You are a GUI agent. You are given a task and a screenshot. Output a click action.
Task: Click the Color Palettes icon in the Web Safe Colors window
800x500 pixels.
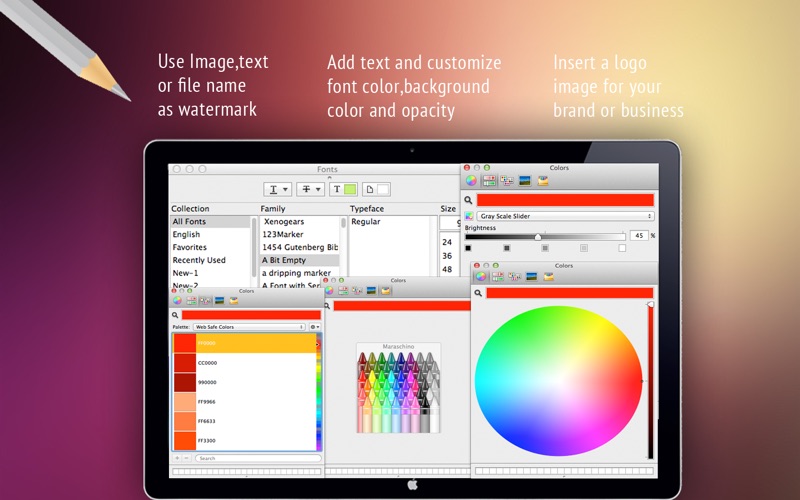point(205,301)
